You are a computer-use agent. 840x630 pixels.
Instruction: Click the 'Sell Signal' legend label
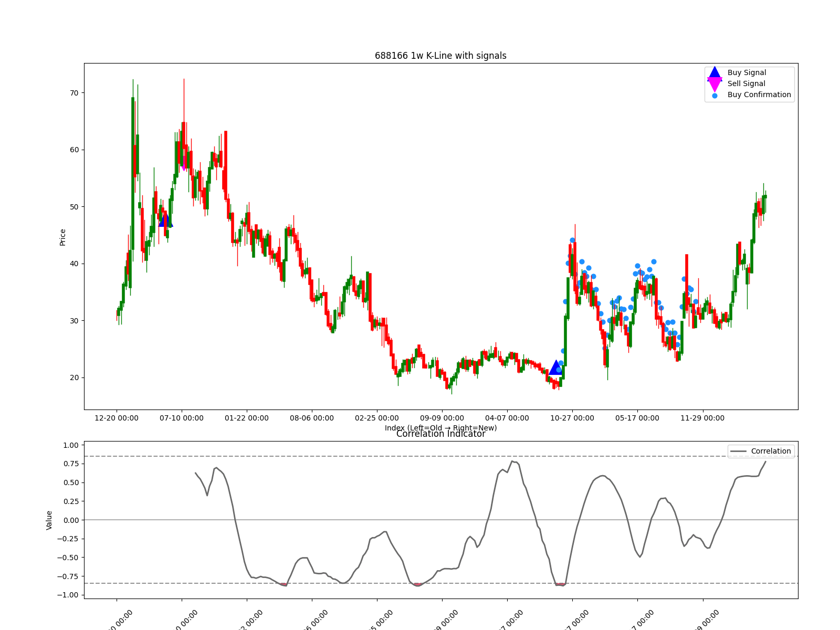click(746, 84)
